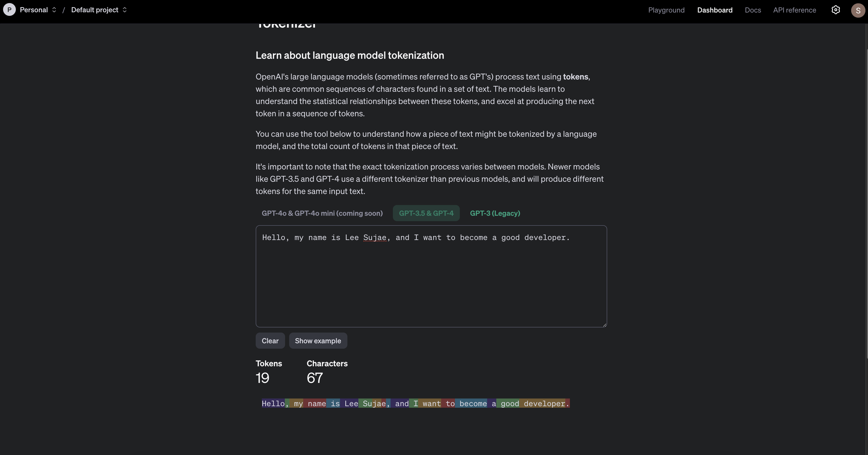Image resolution: width=868 pixels, height=455 pixels.
Task: Click the user avatar S icon
Action: tap(858, 10)
